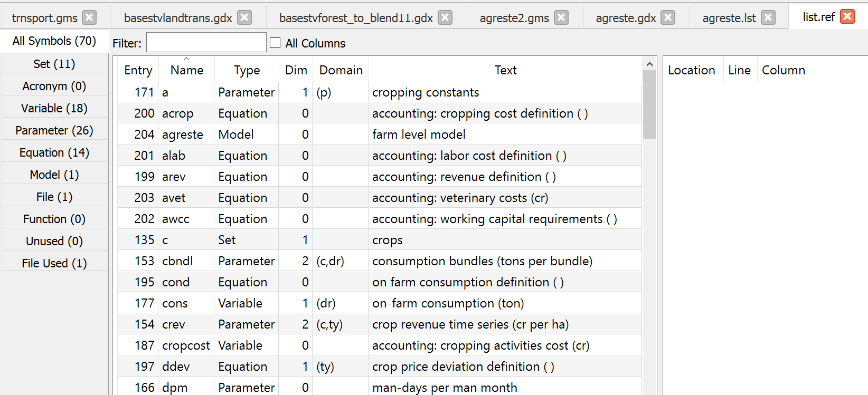The image size is (868, 395).
Task: Show Variable (18) symbol list
Action: [54, 108]
